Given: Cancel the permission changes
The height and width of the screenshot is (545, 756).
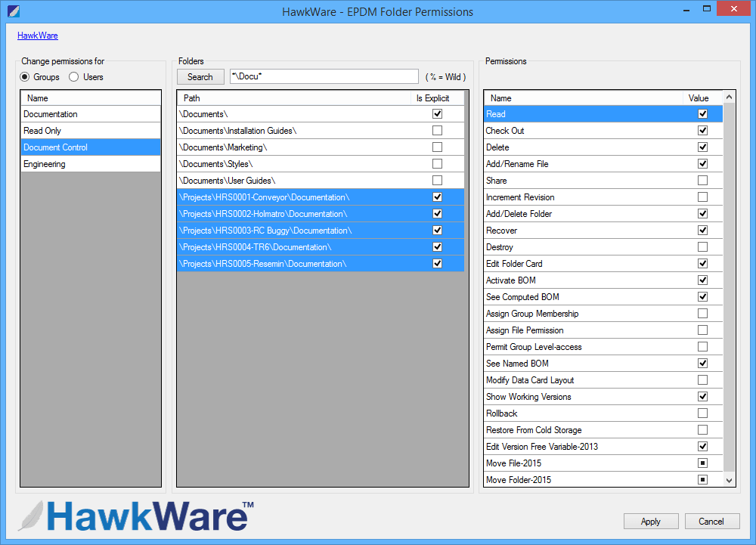Looking at the screenshot, I should coord(711,521).
